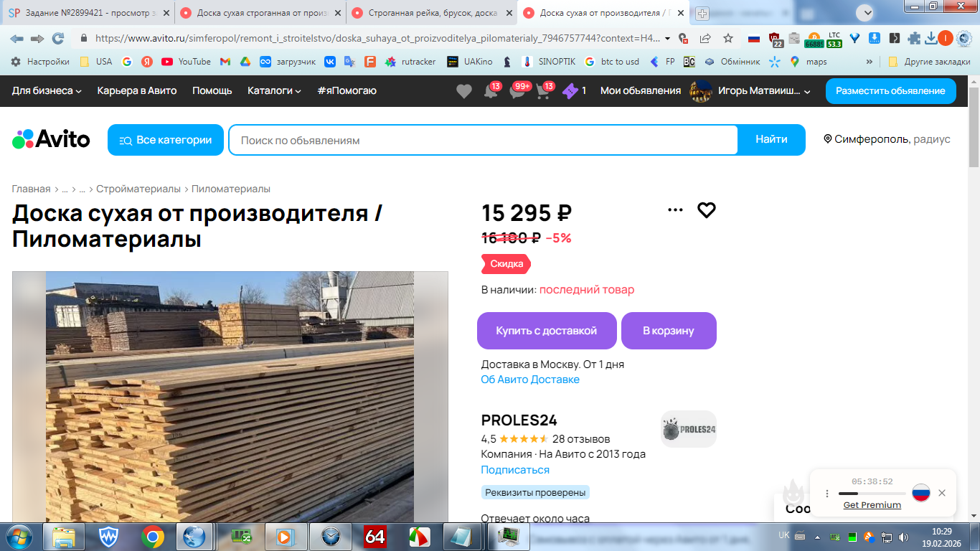Open the Все категории menu
Image resolution: width=980 pixels, height=551 pixels.
point(166,140)
